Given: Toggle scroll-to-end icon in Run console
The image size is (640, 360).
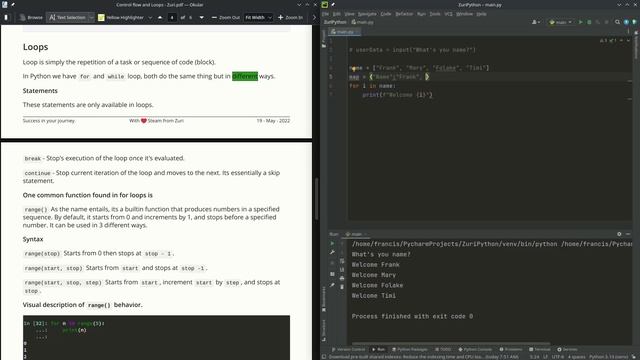Looking at the screenshot, I should tap(342, 269).
